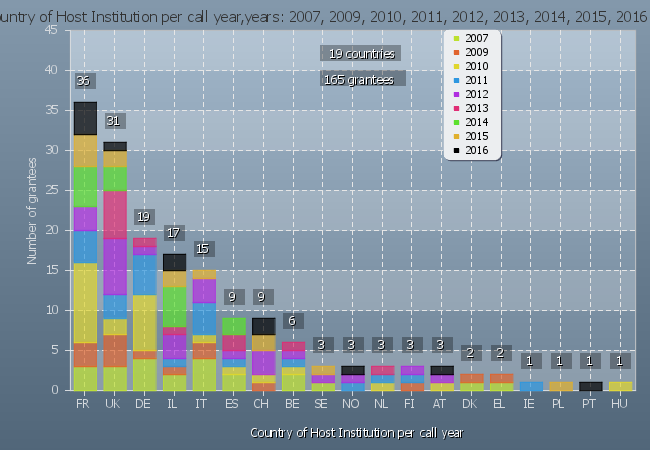Screen dimensions: 650x450
Task: Click the IE blue bar
Action: point(531,385)
